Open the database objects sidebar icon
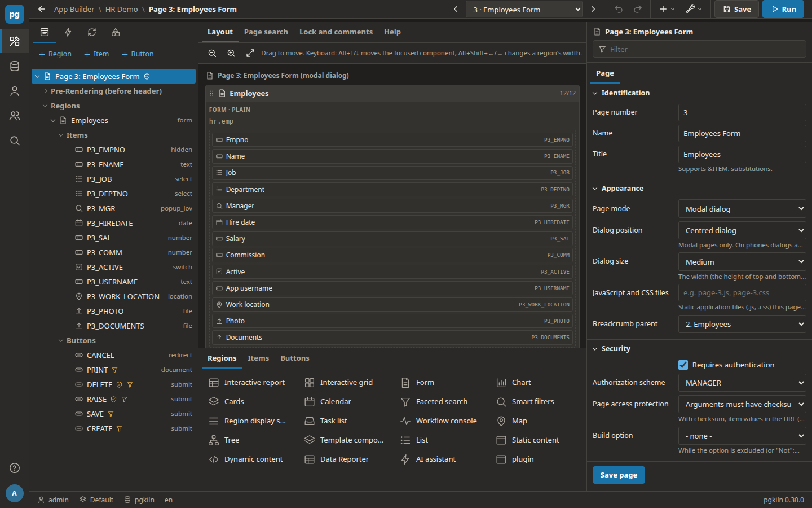 coord(15,66)
